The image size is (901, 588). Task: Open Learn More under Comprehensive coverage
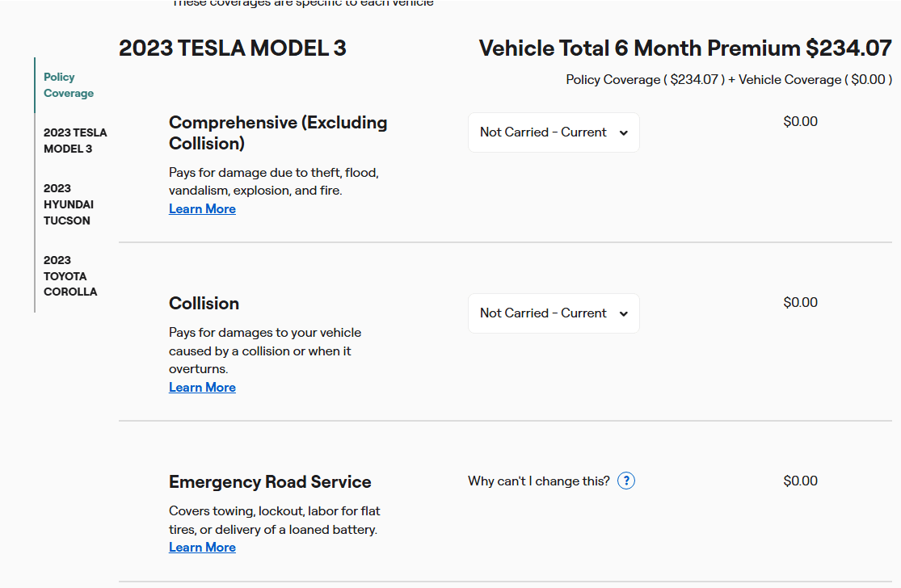coord(202,209)
